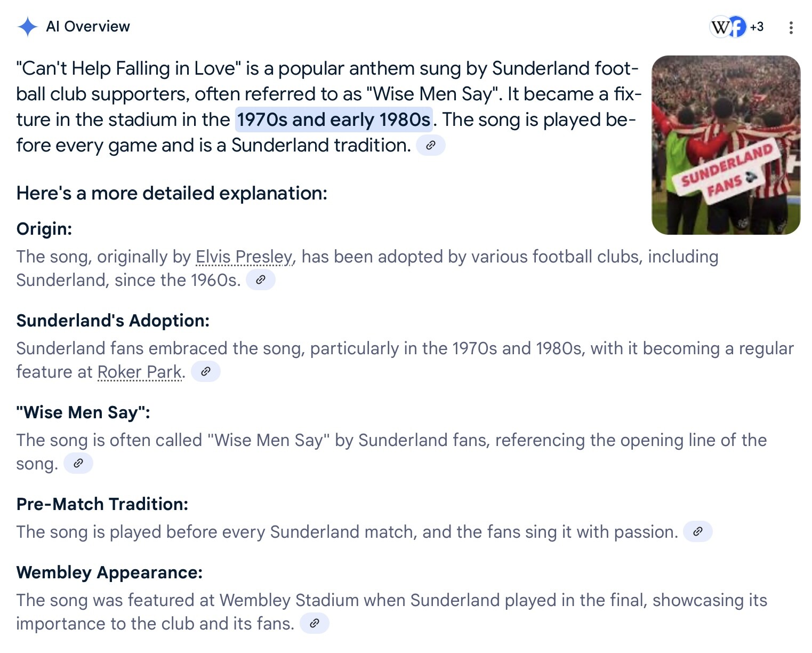The image size is (812, 653).
Task: Expand the +3 additional sources
Action: (757, 27)
